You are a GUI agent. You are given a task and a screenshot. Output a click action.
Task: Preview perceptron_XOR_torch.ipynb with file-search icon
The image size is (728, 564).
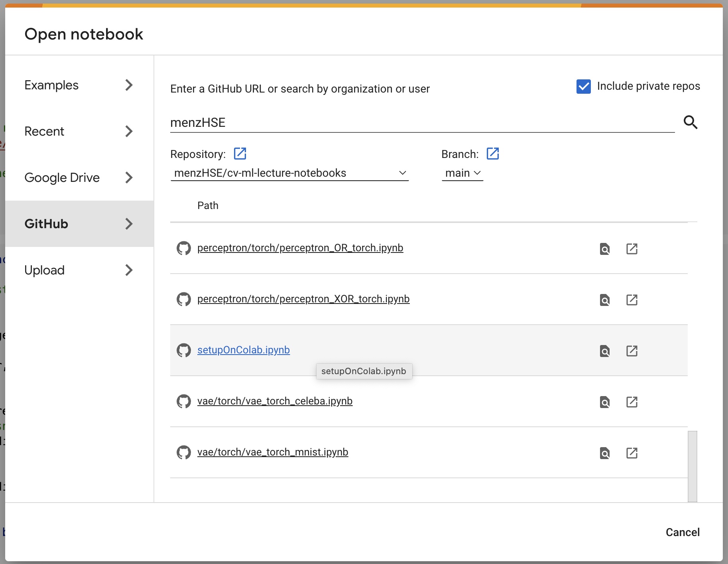[x=605, y=300]
